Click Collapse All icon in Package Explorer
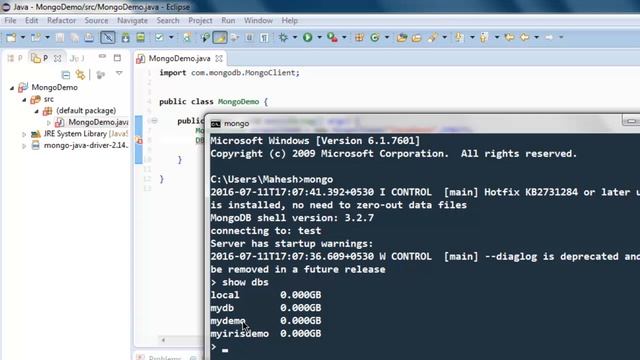 66,75
